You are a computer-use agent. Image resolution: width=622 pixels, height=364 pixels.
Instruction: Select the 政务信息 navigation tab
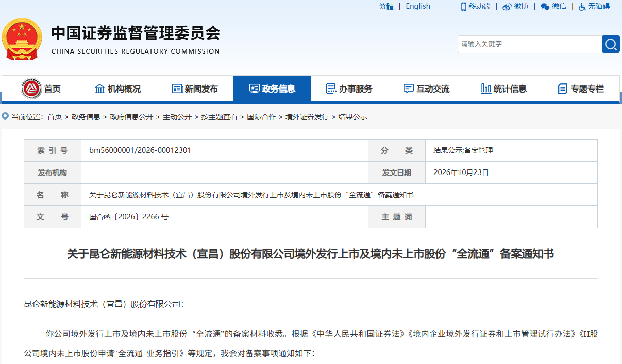(x=272, y=89)
